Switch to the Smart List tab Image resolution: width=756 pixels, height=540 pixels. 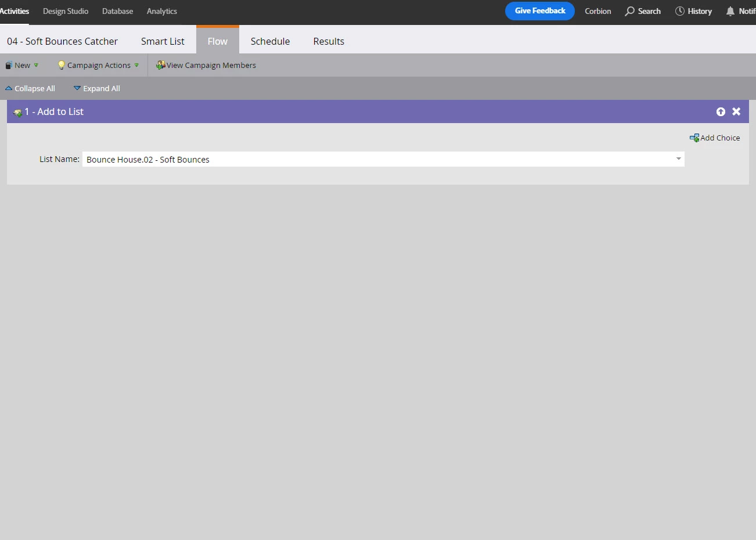click(x=163, y=41)
